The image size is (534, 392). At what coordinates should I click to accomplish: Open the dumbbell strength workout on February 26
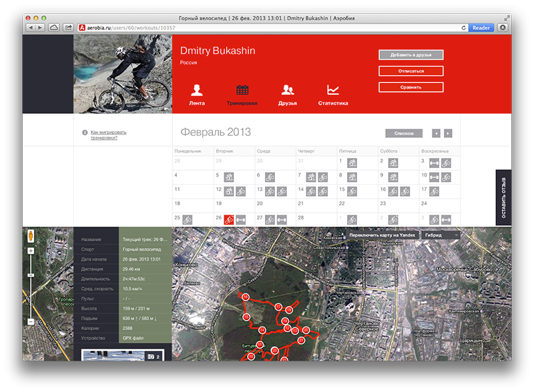(x=241, y=220)
